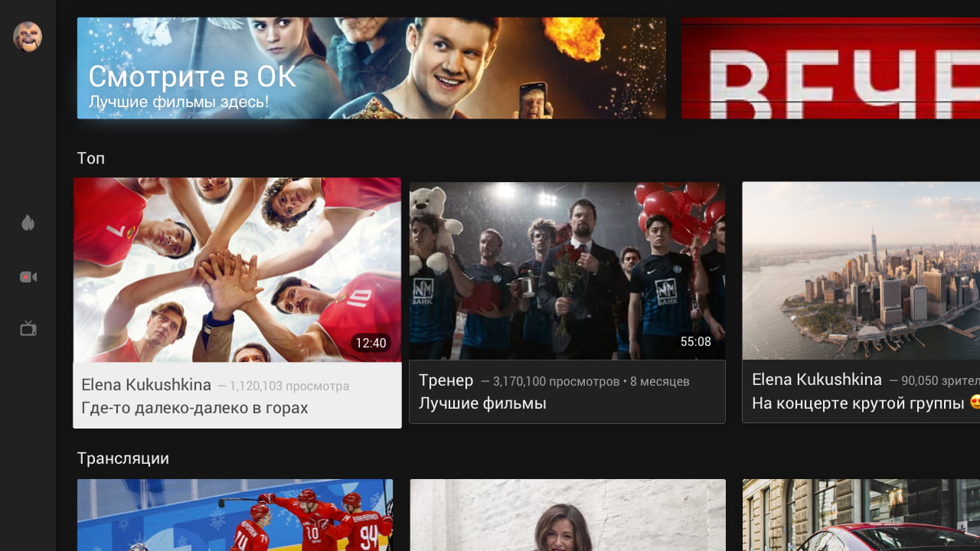Click 'Elena Kukushkina' above 'Где-то далеко-далеко в горах'
This screenshot has width=980, height=551.
146,385
